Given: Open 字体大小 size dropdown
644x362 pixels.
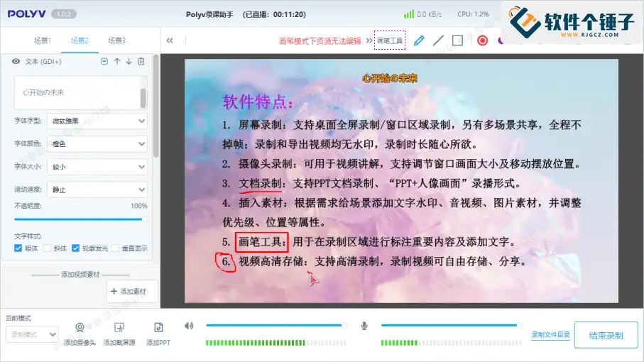Looking at the screenshot, I should (x=97, y=167).
